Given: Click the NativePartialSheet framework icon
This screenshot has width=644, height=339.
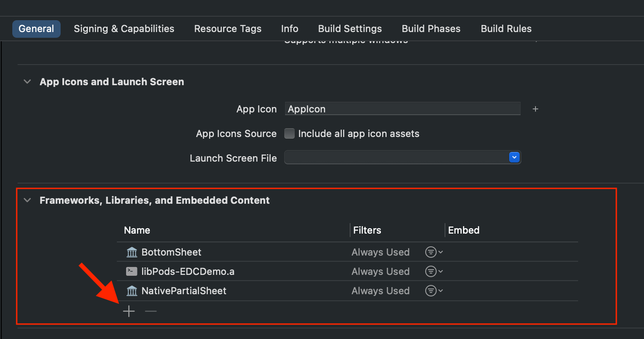Looking at the screenshot, I should (131, 291).
